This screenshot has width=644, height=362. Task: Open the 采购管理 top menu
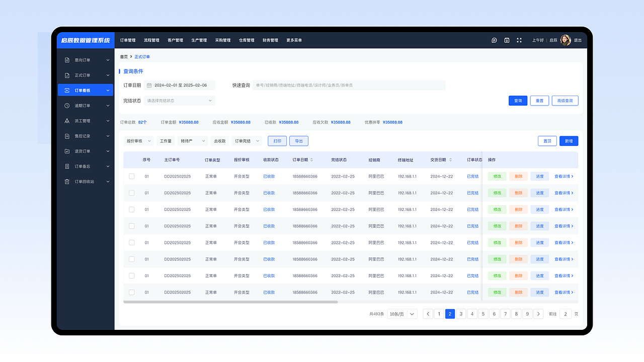pyautogui.click(x=222, y=40)
